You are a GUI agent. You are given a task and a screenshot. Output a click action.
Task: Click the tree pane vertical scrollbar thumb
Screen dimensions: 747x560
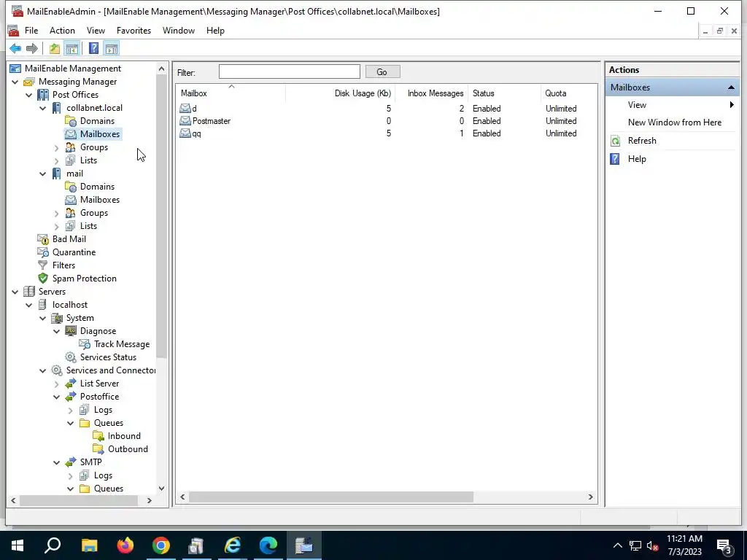161,217
